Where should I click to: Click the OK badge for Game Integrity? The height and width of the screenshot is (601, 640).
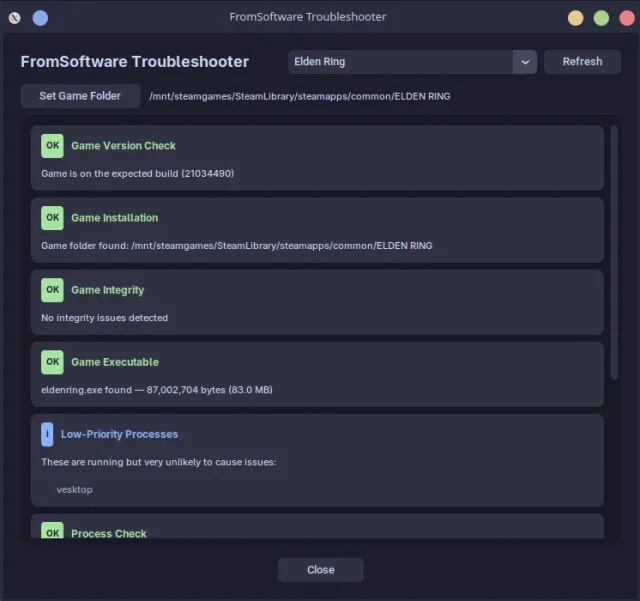tap(52, 290)
